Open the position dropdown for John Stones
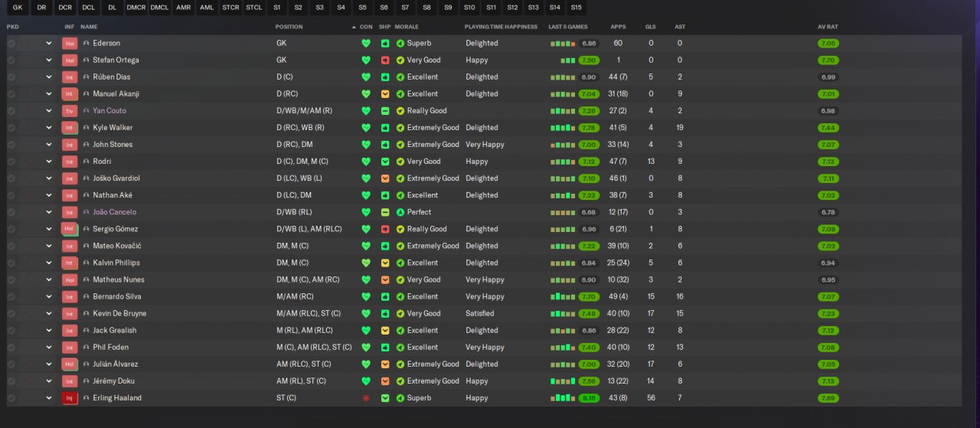 (49, 145)
